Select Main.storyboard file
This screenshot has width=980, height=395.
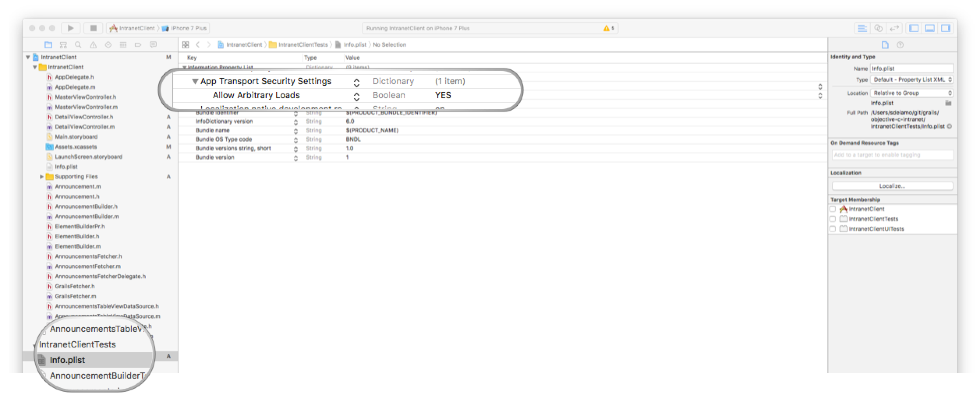(x=76, y=137)
